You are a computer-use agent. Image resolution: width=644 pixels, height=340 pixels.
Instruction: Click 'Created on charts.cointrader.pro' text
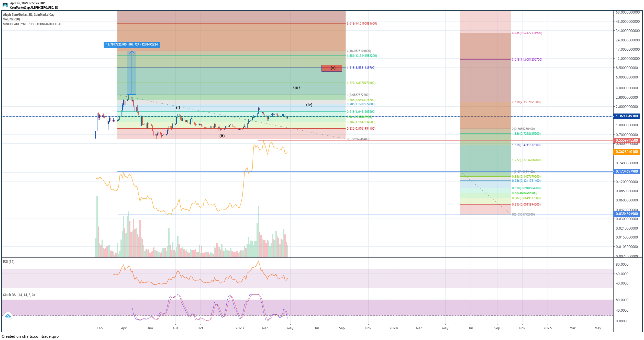[30, 336]
